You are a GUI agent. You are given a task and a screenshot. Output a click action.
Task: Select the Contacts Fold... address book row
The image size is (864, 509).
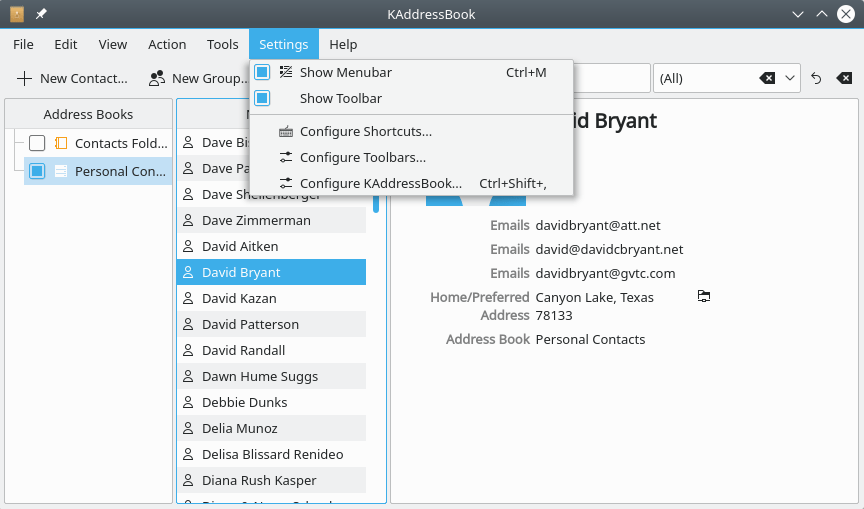point(98,143)
